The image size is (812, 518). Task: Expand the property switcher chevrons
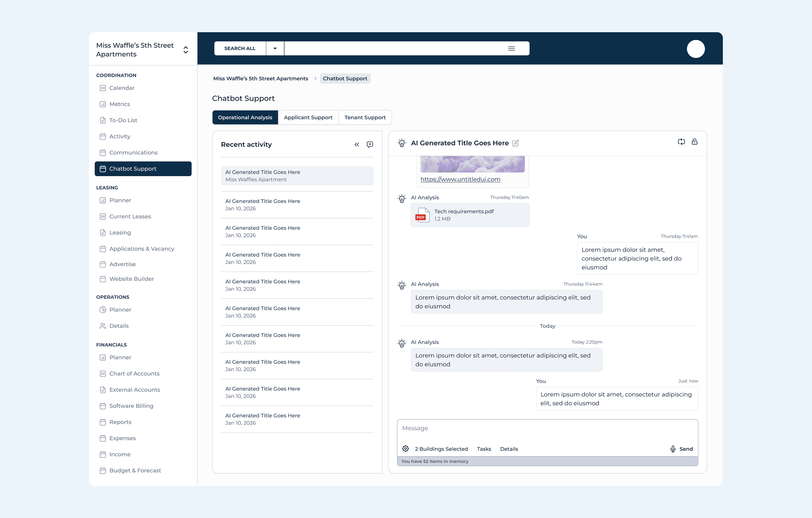click(x=186, y=50)
